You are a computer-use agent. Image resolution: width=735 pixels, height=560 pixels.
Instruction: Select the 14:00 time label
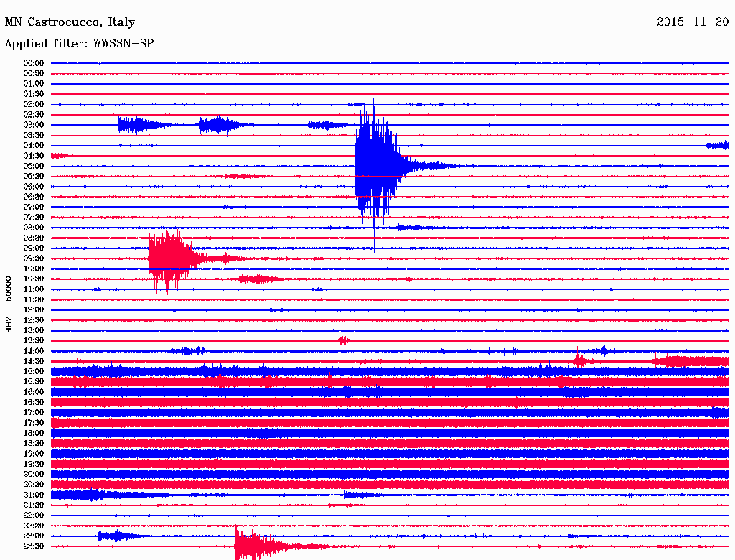34,351
